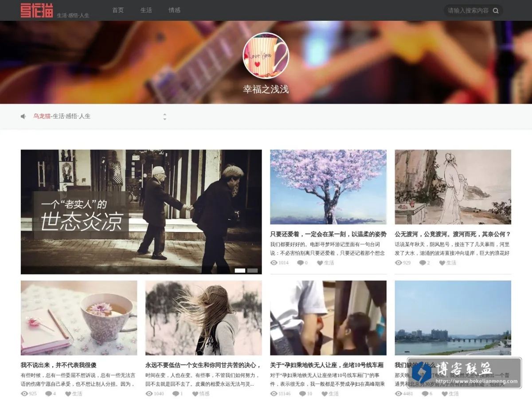This screenshot has width=532, height=399.
Task: Click 生活·感悟·人生 header tagline
Action: tap(73, 15)
